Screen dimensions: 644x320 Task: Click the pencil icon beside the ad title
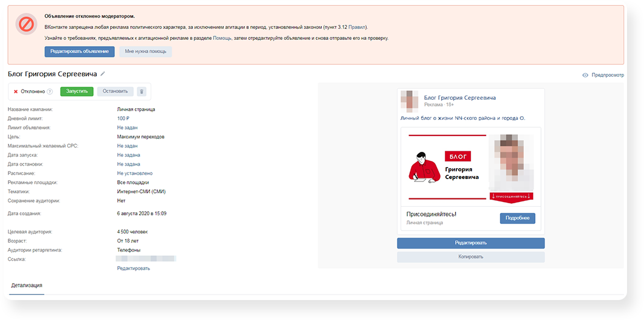point(103,74)
